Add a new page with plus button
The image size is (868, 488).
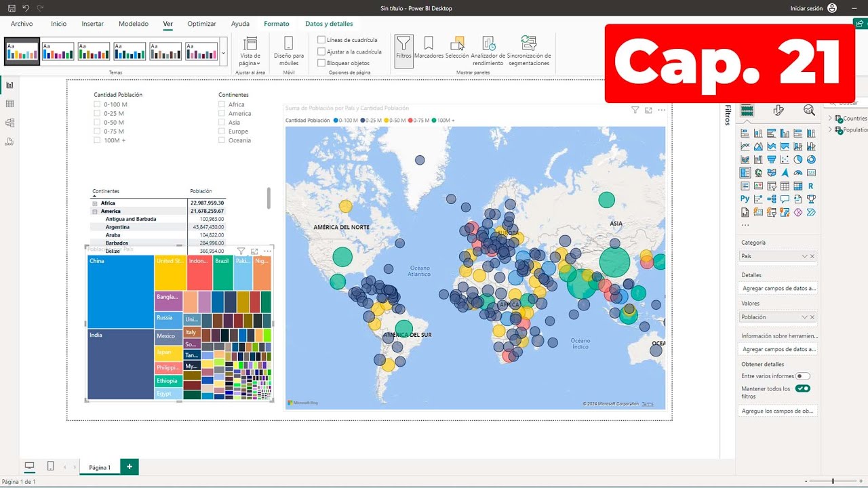[x=129, y=467]
